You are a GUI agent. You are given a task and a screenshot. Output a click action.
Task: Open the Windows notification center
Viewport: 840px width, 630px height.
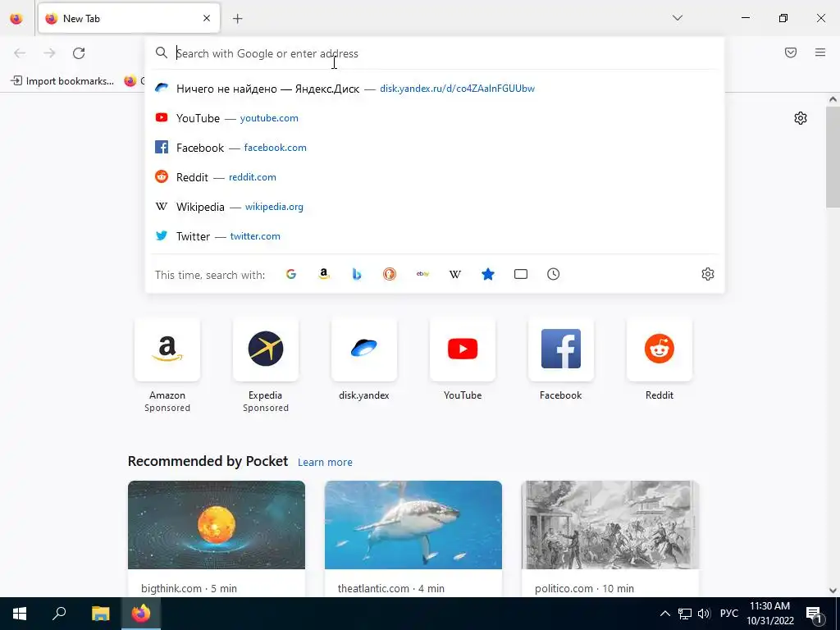[x=815, y=614]
